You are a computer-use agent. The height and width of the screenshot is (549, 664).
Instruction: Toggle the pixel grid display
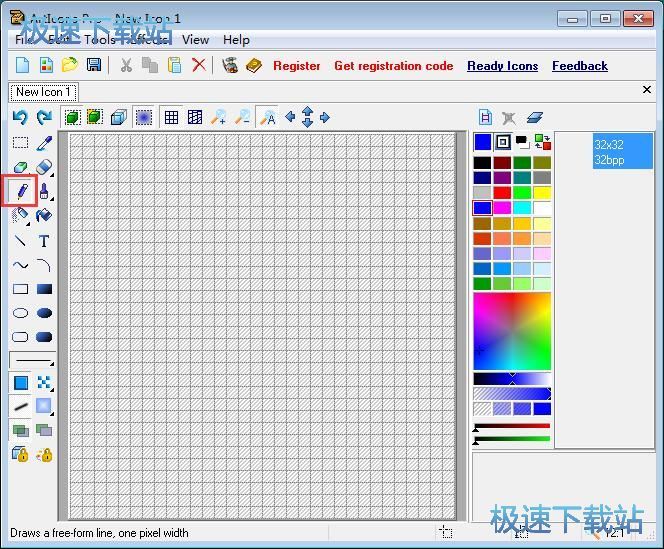click(x=171, y=117)
